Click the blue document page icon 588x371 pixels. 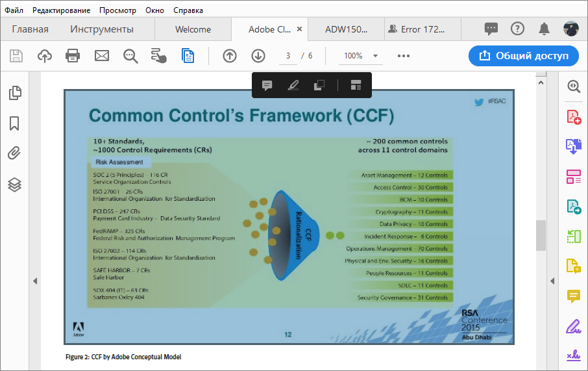(x=188, y=56)
